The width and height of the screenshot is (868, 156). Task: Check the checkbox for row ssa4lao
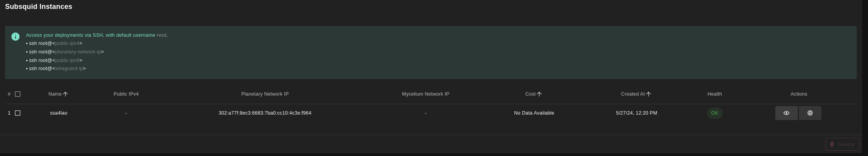pos(17,113)
